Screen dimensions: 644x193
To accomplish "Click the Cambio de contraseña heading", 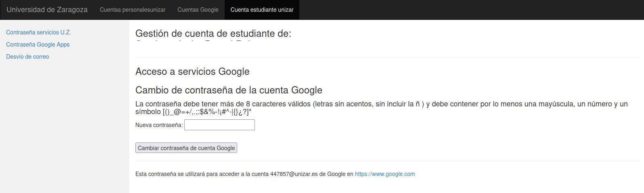I will 229,90.
